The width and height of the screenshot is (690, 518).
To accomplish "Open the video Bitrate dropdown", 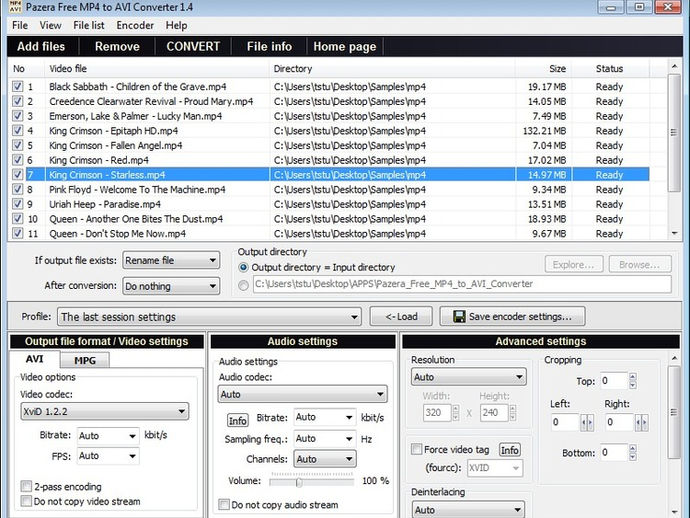I will (108, 436).
